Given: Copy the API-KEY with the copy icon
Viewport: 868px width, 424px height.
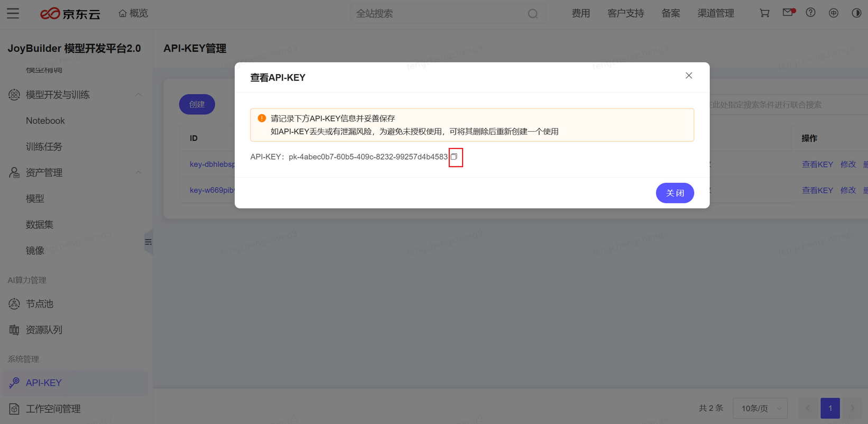Looking at the screenshot, I should point(454,156).
